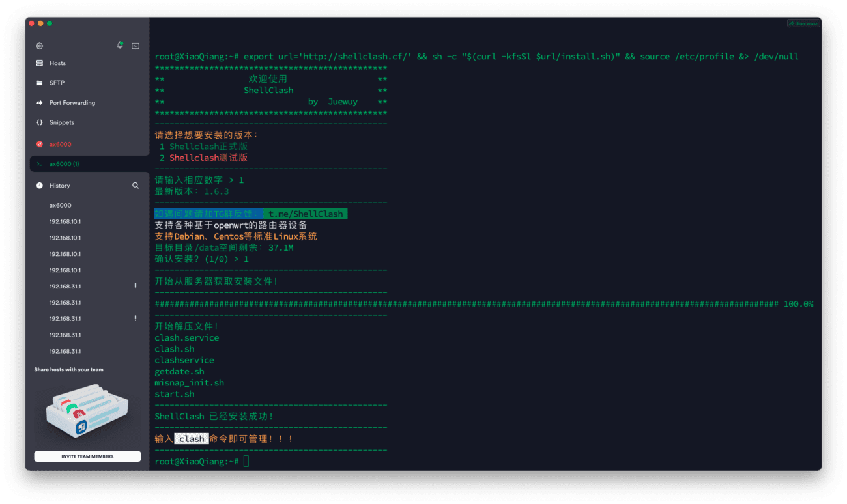Click first warning exclamation mark in history
847x504 pixels.
click(136, 286)
